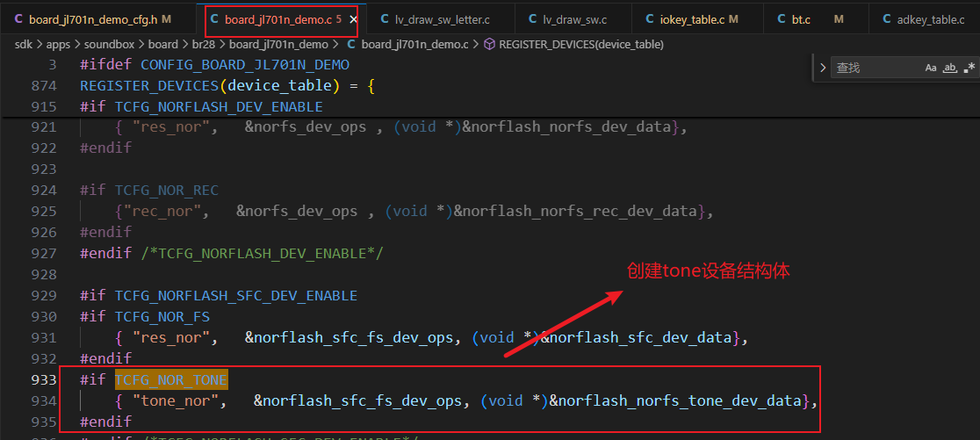
Task: Click the C file icon on adkey_table.c tab
Action: [x=887, y=19]
